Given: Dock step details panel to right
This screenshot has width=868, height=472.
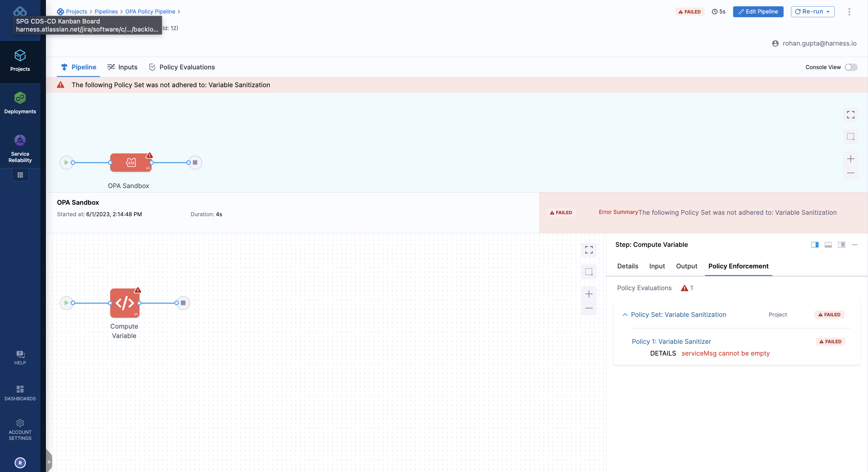Looking at the screenshot, I should click(x=814, y=245).
